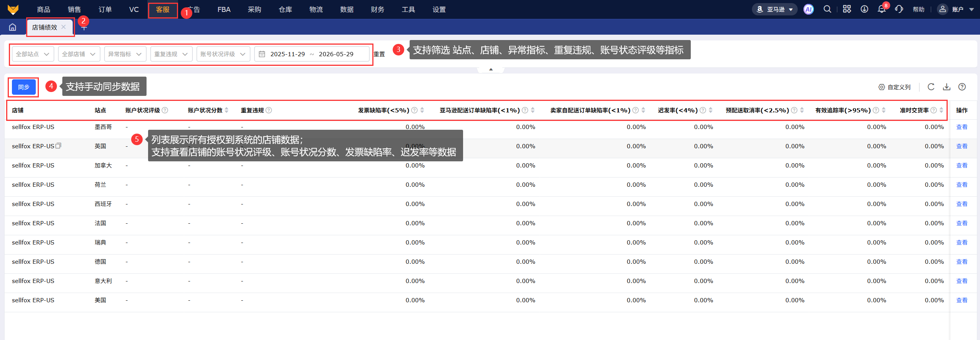Click the 法国 site cell

pyautogui.click(x=100, y=223)
